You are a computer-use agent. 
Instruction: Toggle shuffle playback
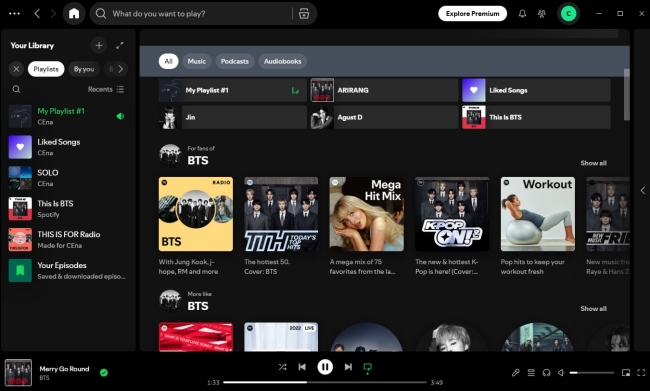click(282, 367)
